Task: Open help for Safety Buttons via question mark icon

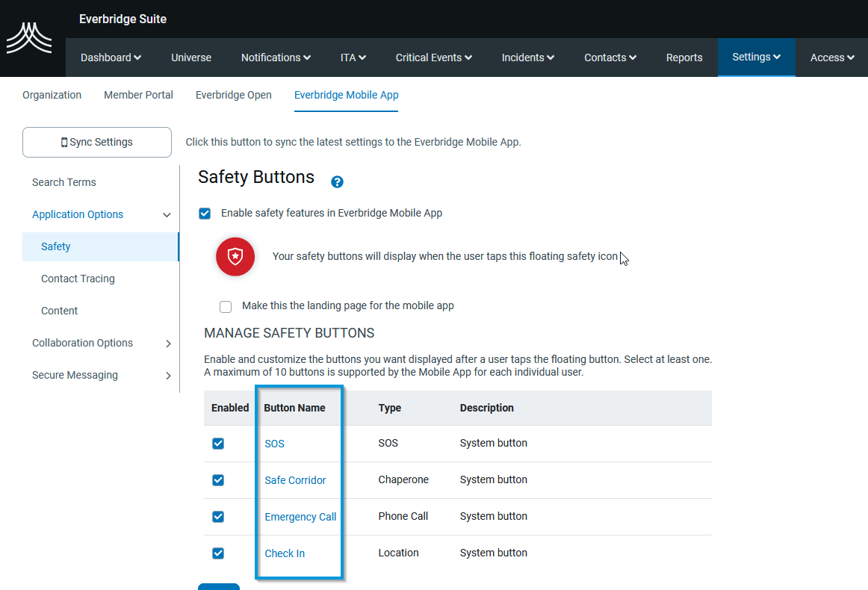Action: click(x=337, y=181)
